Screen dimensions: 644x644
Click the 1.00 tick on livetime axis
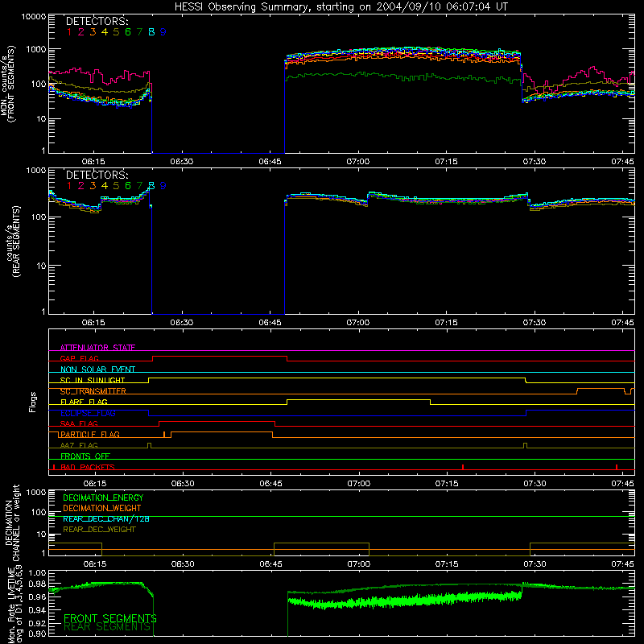coord(37,573)
